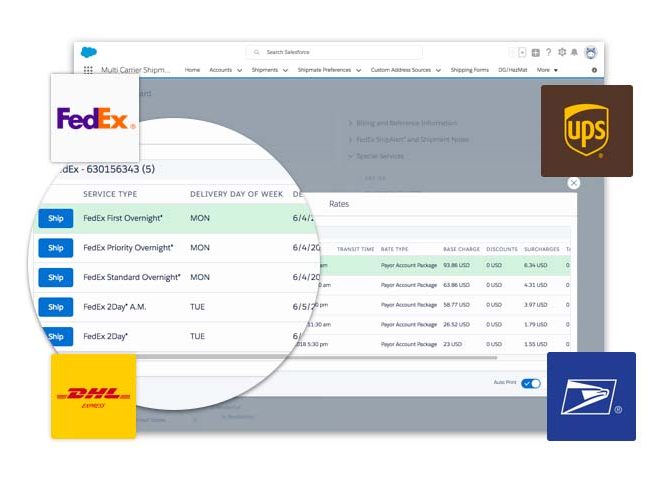Click the Search Salesforce field
This screenshot has height=480, width=660.
click(x=334, y=52)
